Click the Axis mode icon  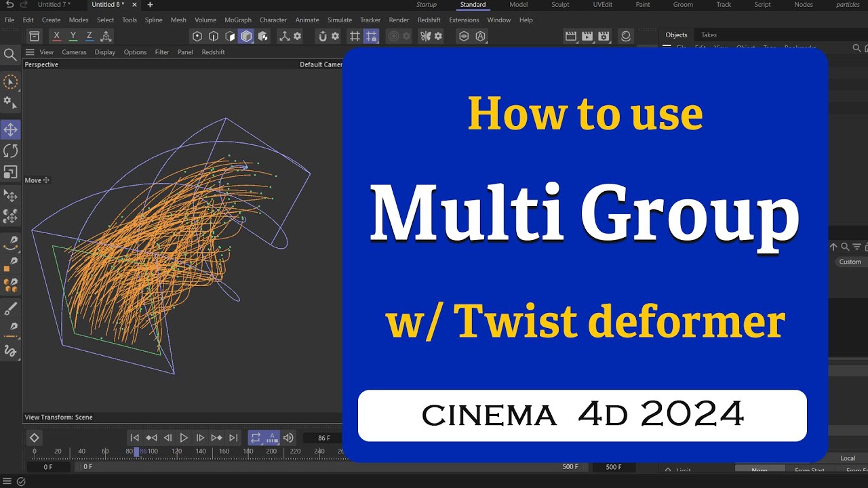pos(285,36)
